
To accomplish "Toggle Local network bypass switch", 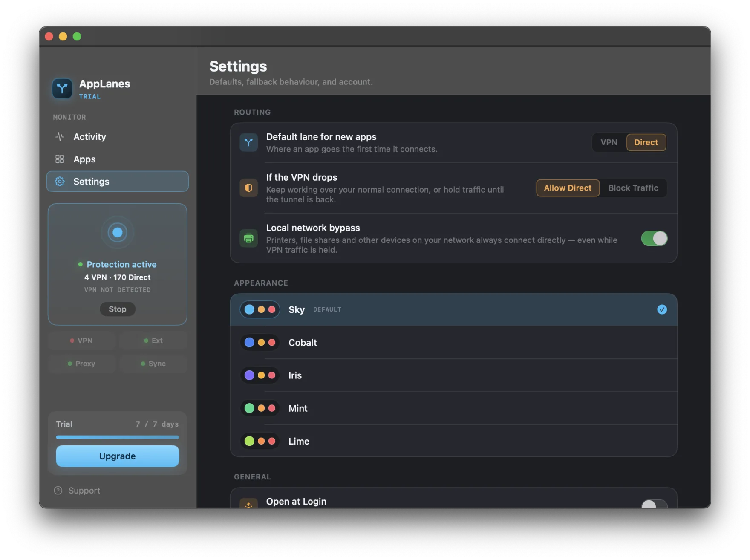I will 654,238.
